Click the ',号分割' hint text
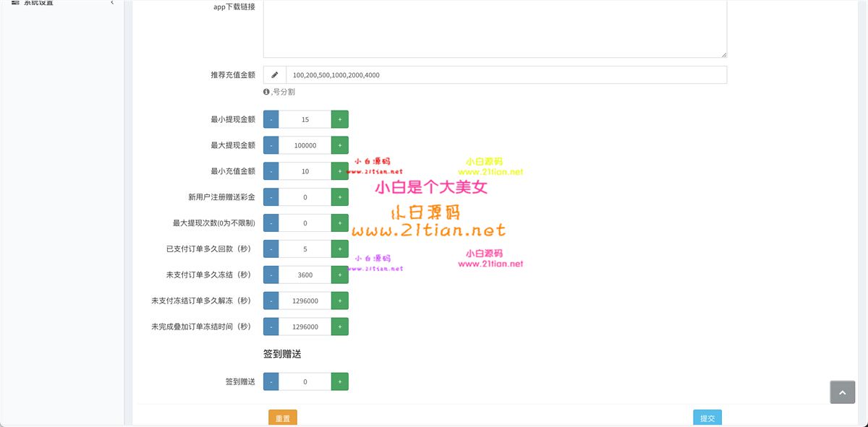 coord(283,92)
